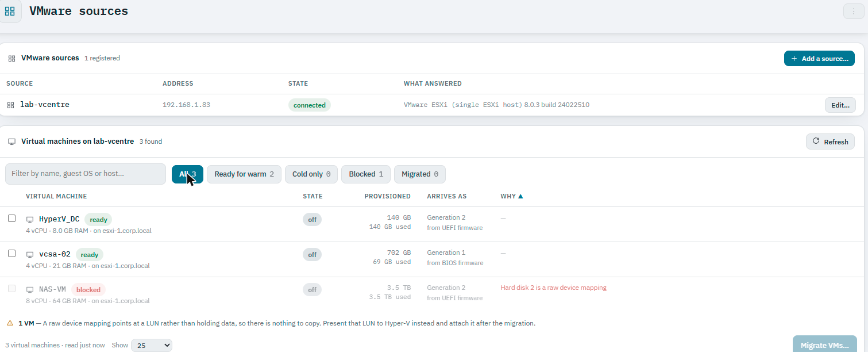Viewport: 868px width, 352px height.
Task: Edit the lab-vcentre source
Action: click(840, 105)
